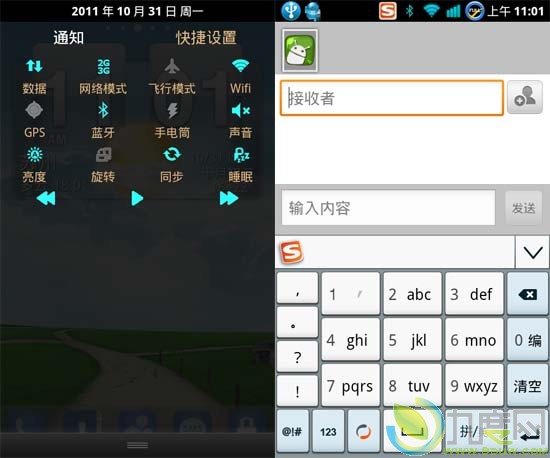550x458 pixels.
Task: Tap the Bluetooth status bar icon
Action: (409, 11)
